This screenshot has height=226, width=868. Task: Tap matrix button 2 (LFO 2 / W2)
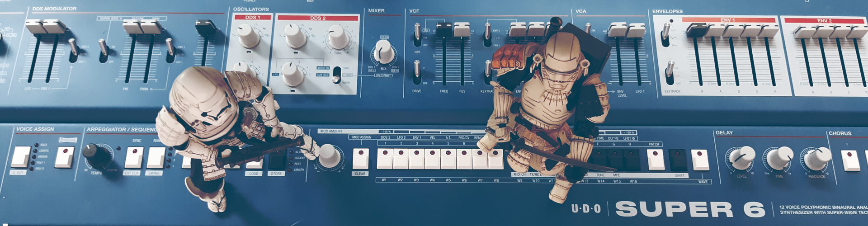401,158
